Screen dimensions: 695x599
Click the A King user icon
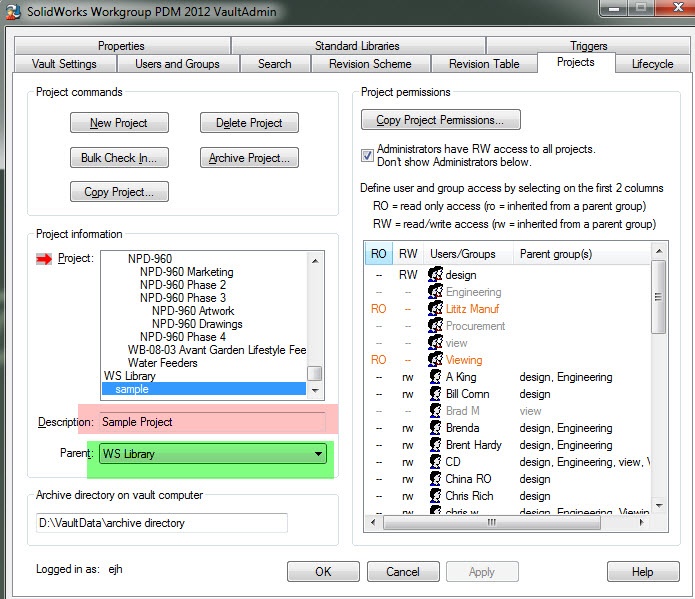[435, 376]
